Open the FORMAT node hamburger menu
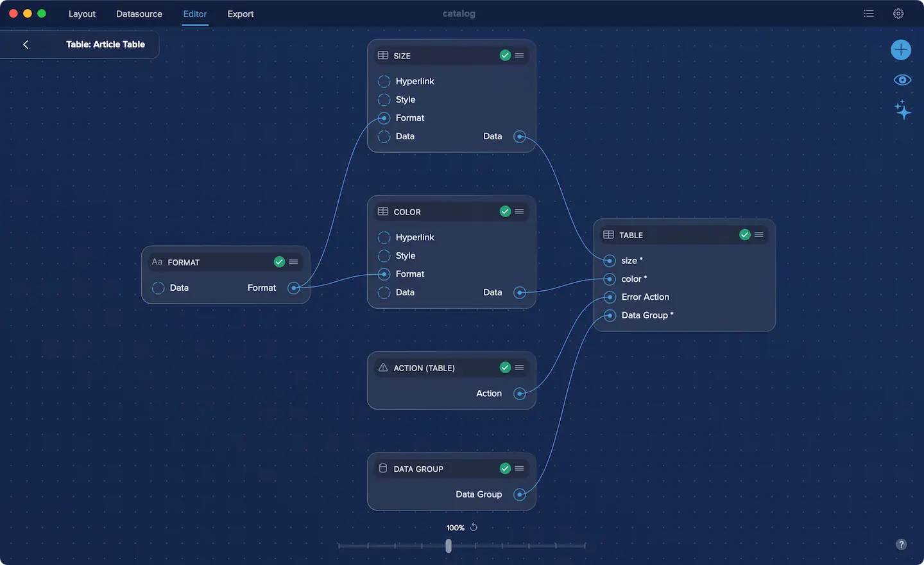This screenshot has width=924, height=565. (293, 261)
